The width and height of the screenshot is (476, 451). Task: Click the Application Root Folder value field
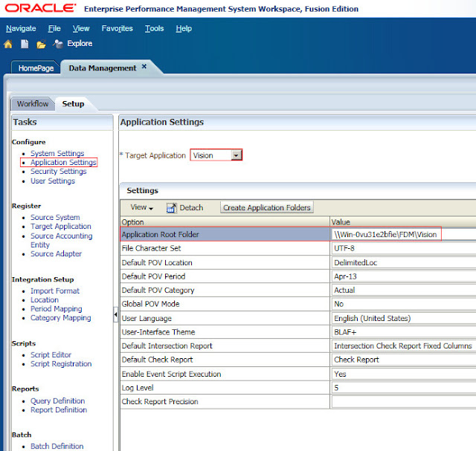[404, 235]
